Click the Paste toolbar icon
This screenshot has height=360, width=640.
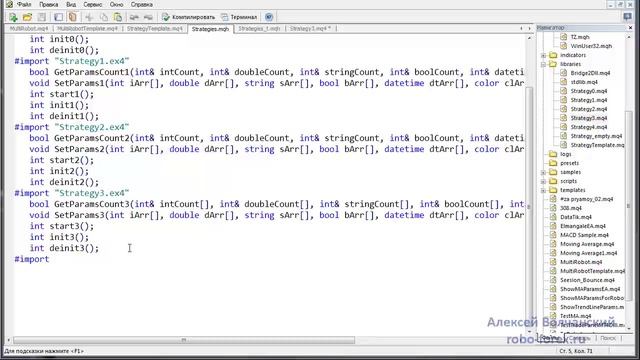118,17
